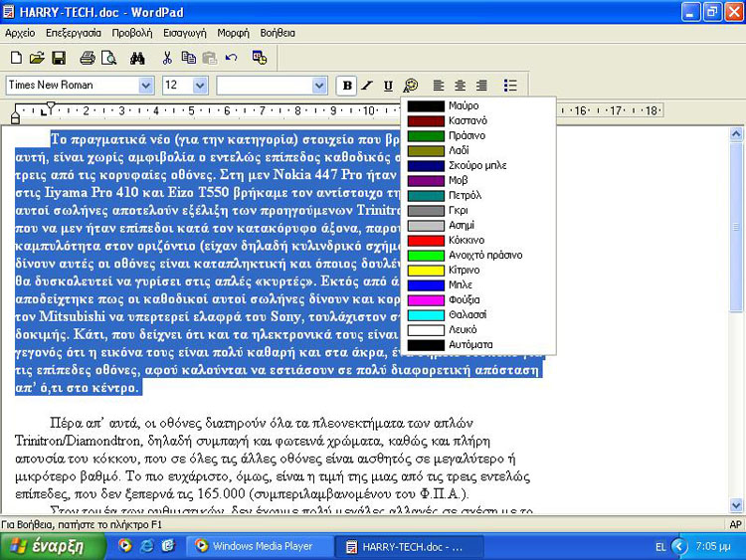The image size is (746, 560).
Task: Open Print Preview icon
Action: (109, 58)
